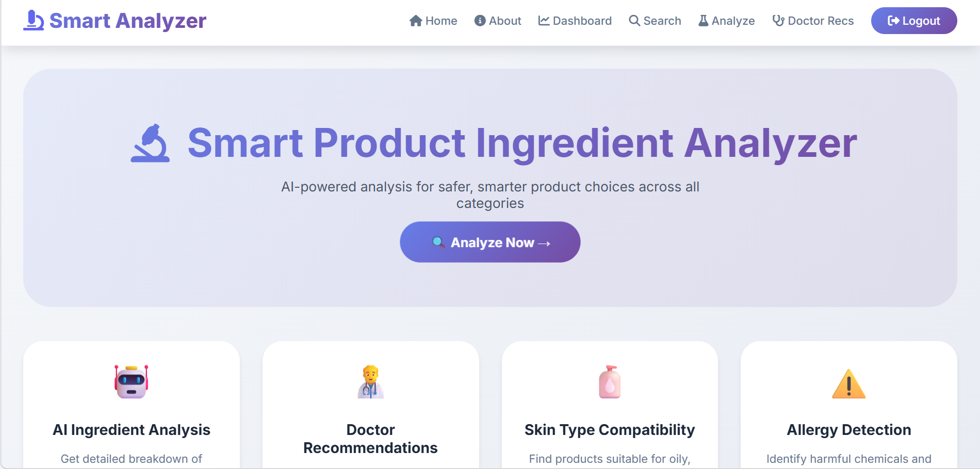Click the flask icon beside Analyze
The height and width of the screenshot is (469, 980).
703,21
